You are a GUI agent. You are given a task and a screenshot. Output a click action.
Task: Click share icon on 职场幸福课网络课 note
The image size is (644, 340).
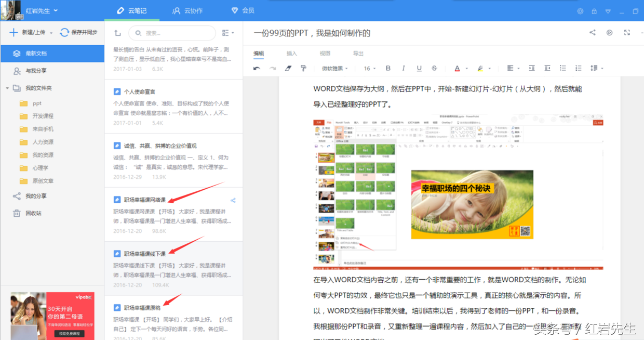tap(233, 200)
